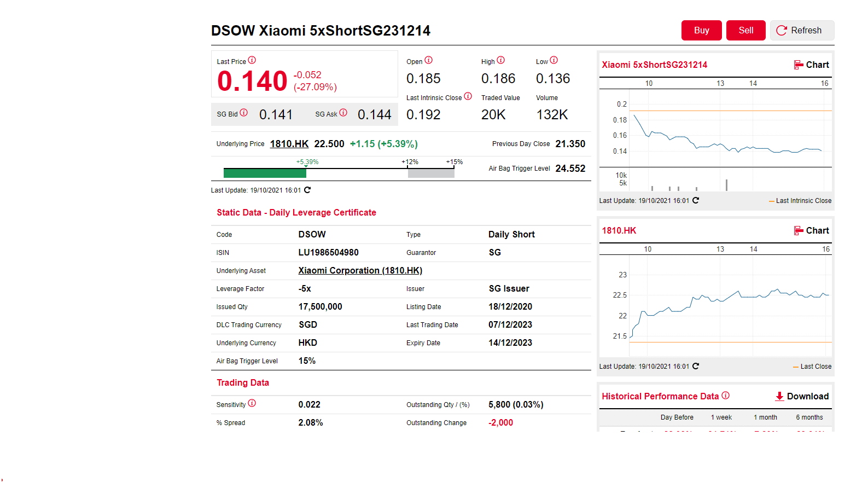The height and width of the screenshot is (482, 868).
Task: Click the Refresh button
Action: point(802,31)
